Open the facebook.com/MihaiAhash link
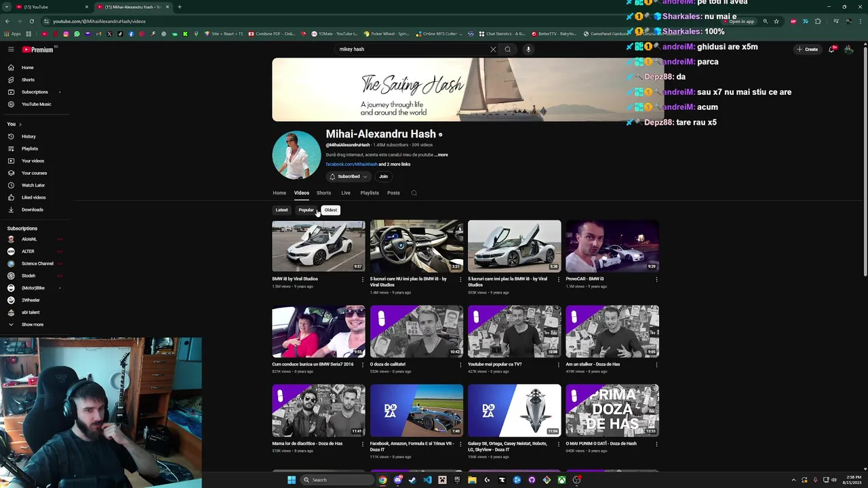The width and height of the screenshot is (868, 488). point(351,164)
